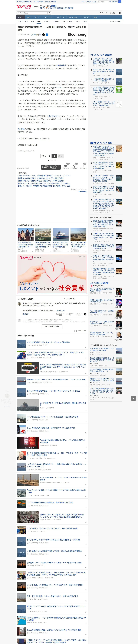Open インド船籍タンカーがホルムズ海峡通過 article
This screenshot has width=138, height=644.
(x=63, y=404)
